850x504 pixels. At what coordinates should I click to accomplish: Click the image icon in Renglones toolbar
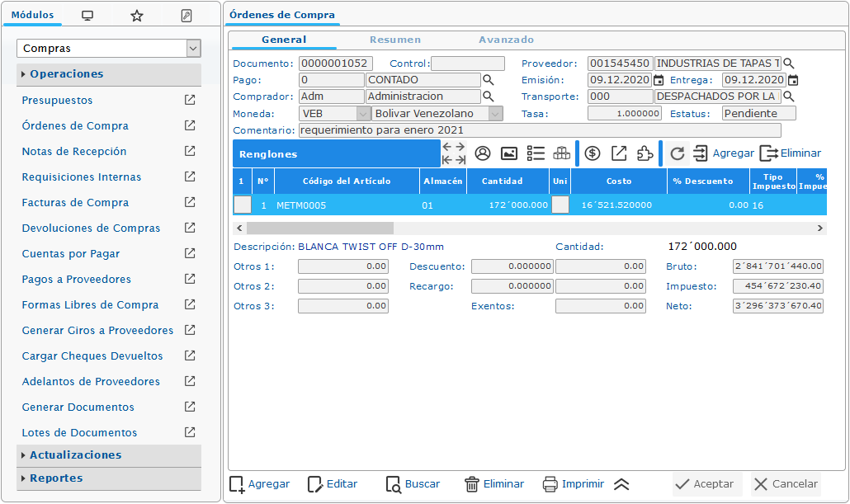click(x=508, y=153)
